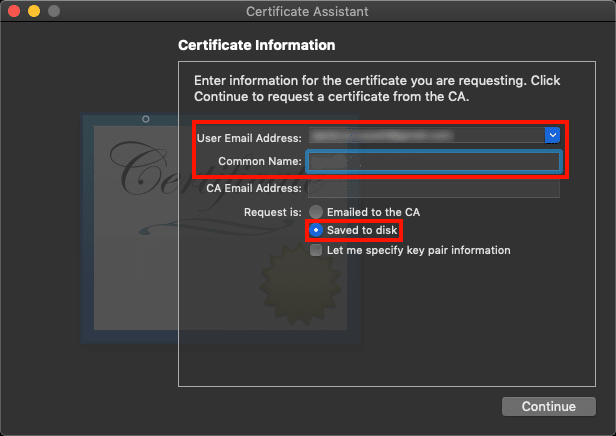Close the Certificate Assistant window
This screenshot has width=616, height=436.
point(14,11)
